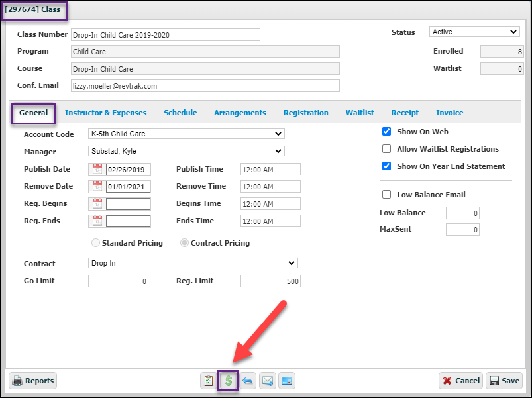Open the Reg. Begins calendar picker
This screenshot has height=398, width=532.
click(97, 204)
